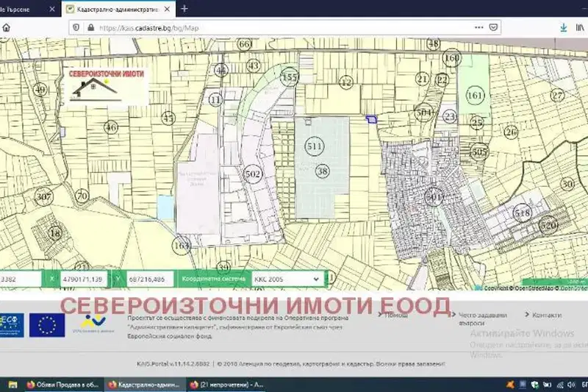Click the district label 27 on map
The height and width of the screenshot is (392, 588).
[557, 96]
